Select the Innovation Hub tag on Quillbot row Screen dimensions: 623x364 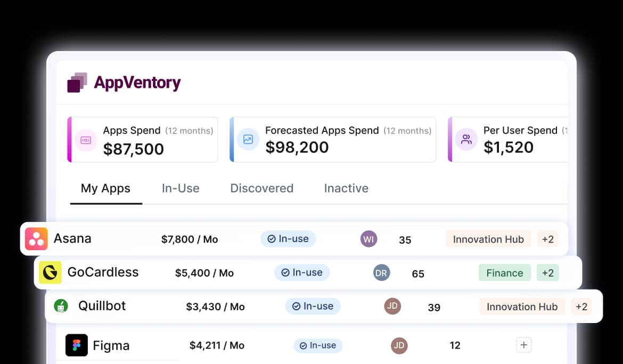pyautogui.click(x=522, y=307)
